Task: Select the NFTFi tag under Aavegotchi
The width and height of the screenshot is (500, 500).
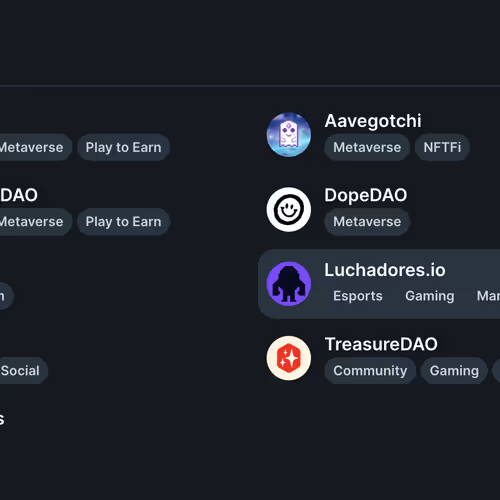Action: tap(442, 147)
